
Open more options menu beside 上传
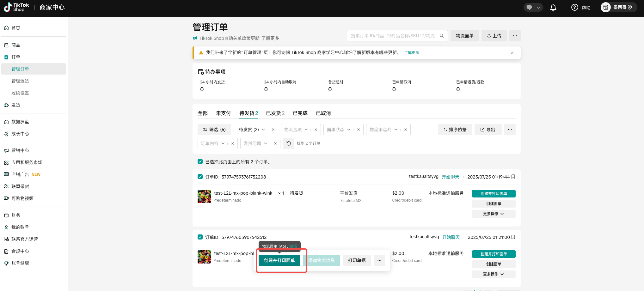tap(515, 36)
